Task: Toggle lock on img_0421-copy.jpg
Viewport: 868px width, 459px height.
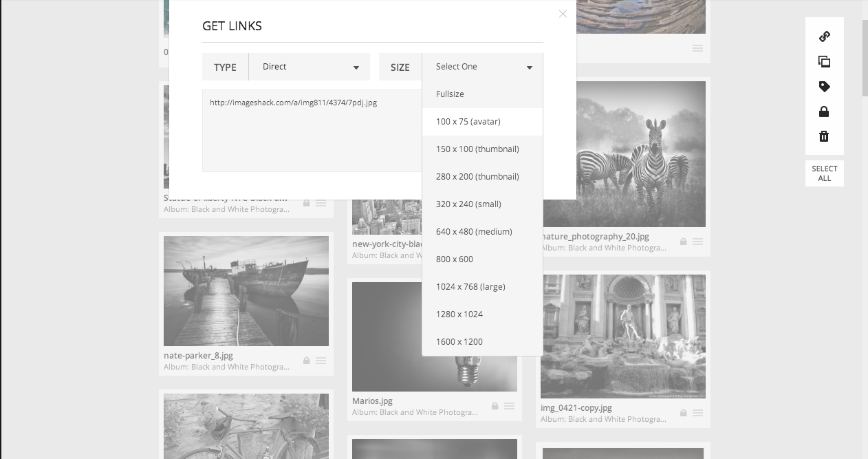Action: (683, 413)
